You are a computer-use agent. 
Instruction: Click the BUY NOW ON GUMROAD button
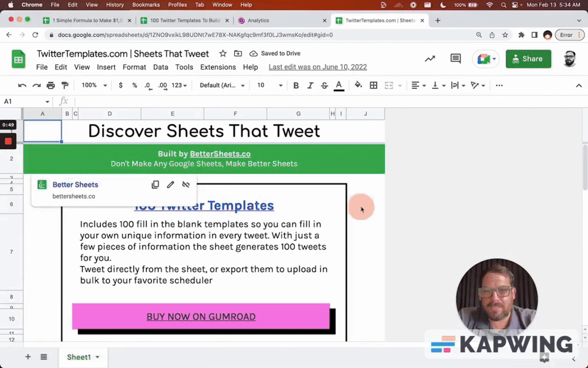coord(201,316)
